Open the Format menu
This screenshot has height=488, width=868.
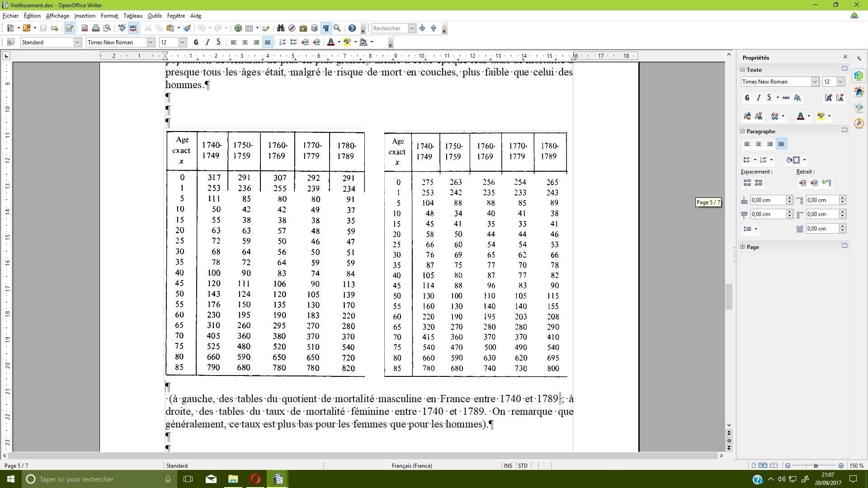pyautogui.click(x=109, y=16)
